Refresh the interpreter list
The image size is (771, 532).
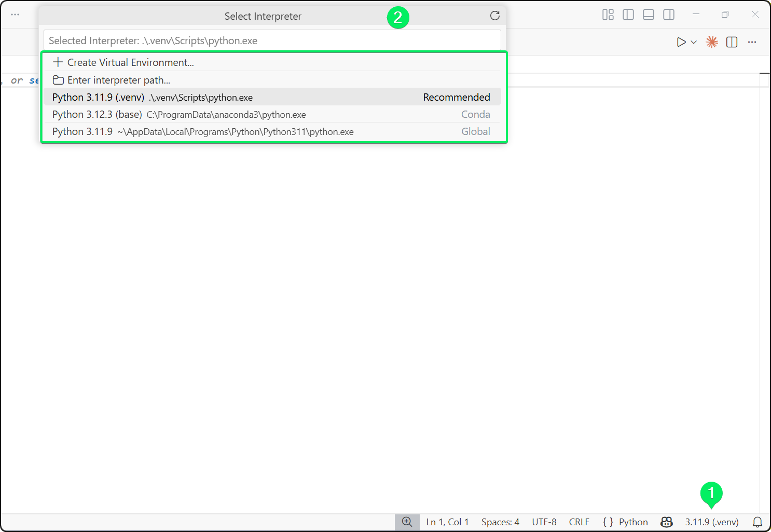(x=494, y=16)
